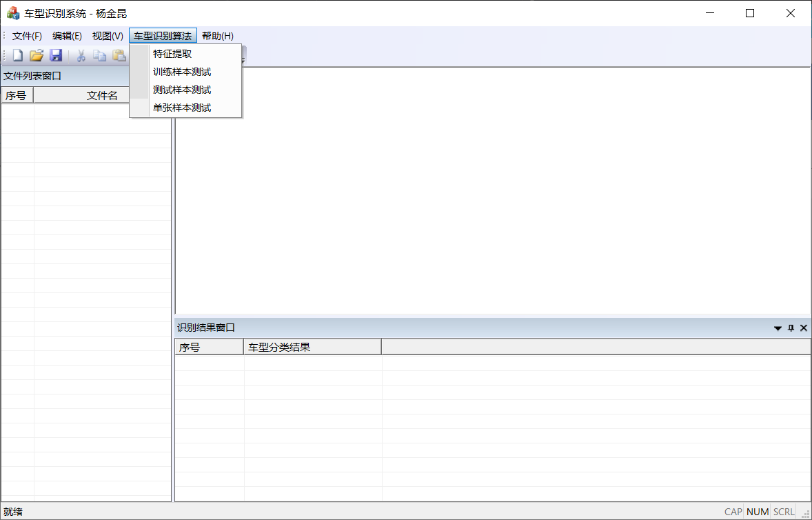Click the NUM status bar indicator
This screenshot has height=520, width=812.
(757, 512)
